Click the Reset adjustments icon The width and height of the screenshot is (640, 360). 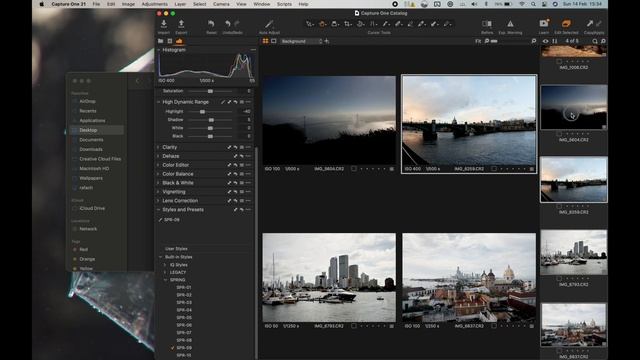pos(211,24)
